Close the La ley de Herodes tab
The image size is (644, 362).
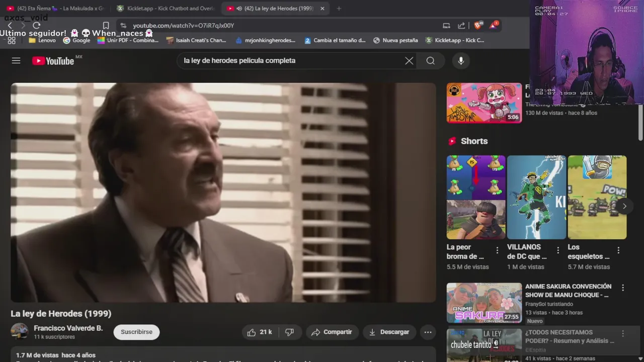pos(323,9)
